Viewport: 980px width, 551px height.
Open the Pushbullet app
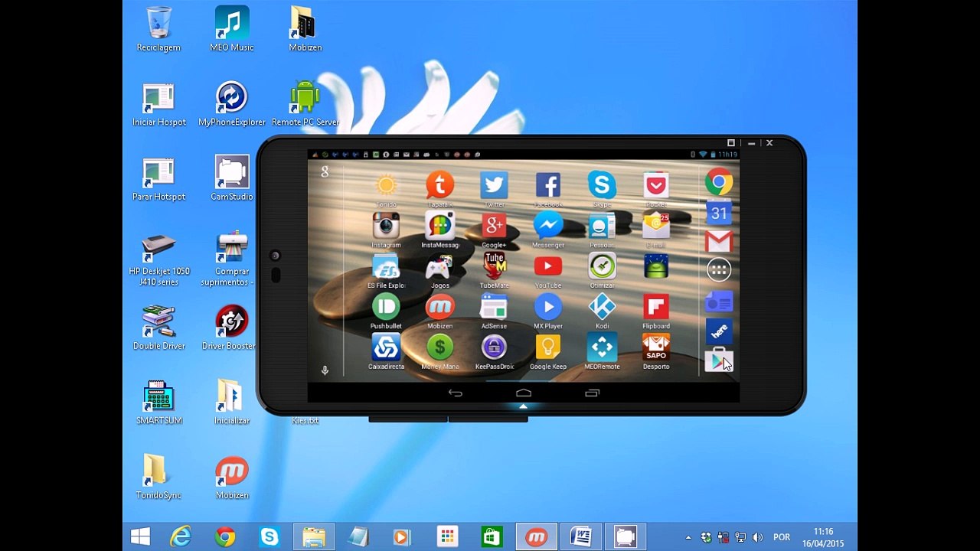(x=386, y=307)
